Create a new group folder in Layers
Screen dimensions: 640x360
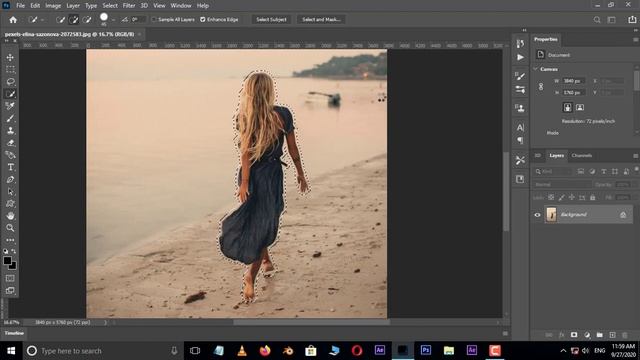tap(599, 335)
